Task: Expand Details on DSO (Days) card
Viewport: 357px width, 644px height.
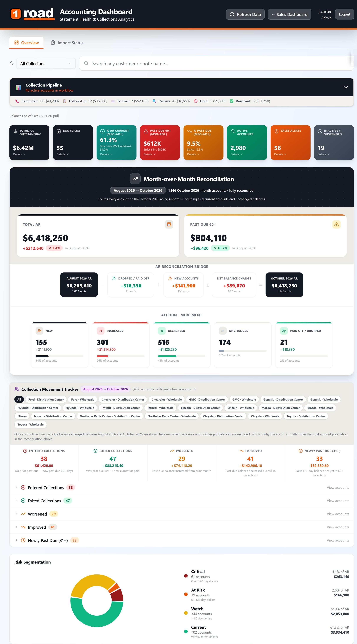Action: pyautogui.click(x=63, y=154)
